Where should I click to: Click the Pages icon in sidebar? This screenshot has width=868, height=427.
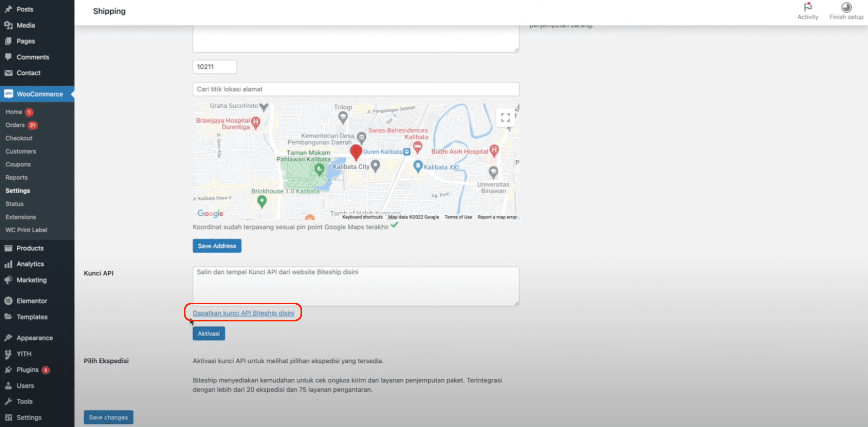coord(8,41)
